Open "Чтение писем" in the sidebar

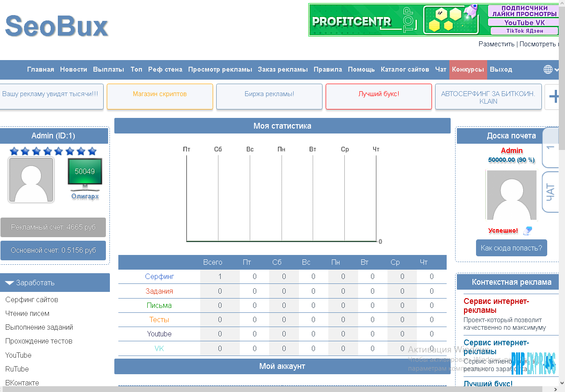pos(27,313)
